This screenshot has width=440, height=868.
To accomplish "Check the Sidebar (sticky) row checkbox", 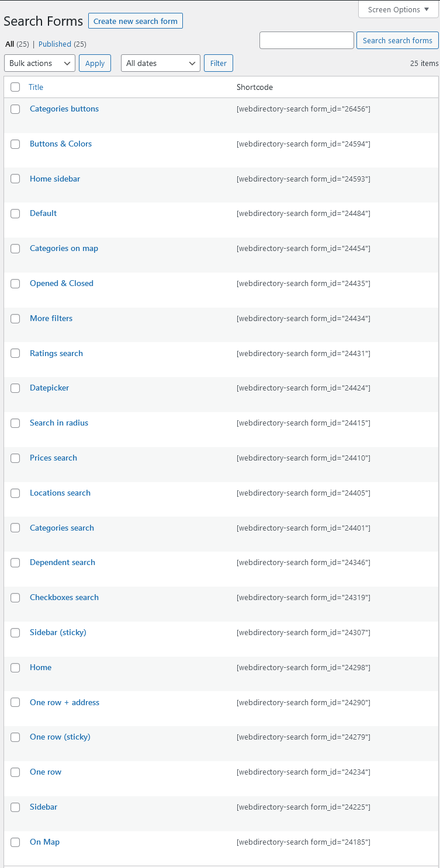I will click(x=15, y=633).
